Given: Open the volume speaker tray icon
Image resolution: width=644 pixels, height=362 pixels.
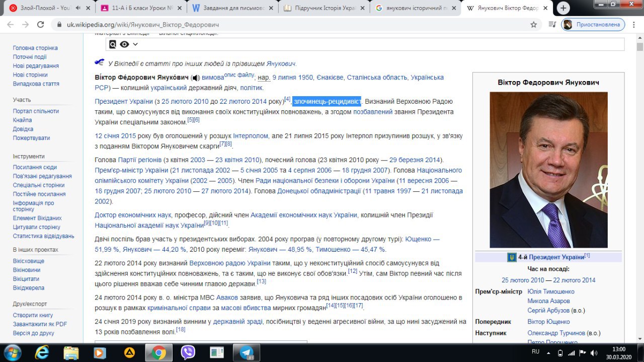Looking at the screenshot, I should coord(594,353).
